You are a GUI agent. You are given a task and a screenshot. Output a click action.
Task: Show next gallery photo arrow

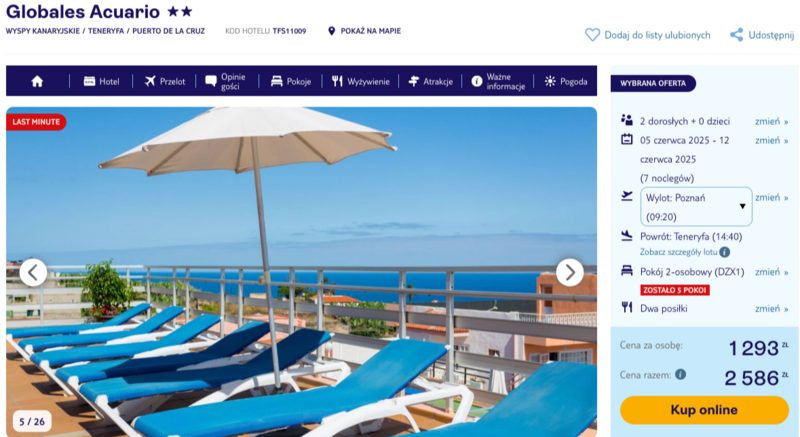point(569,272)
